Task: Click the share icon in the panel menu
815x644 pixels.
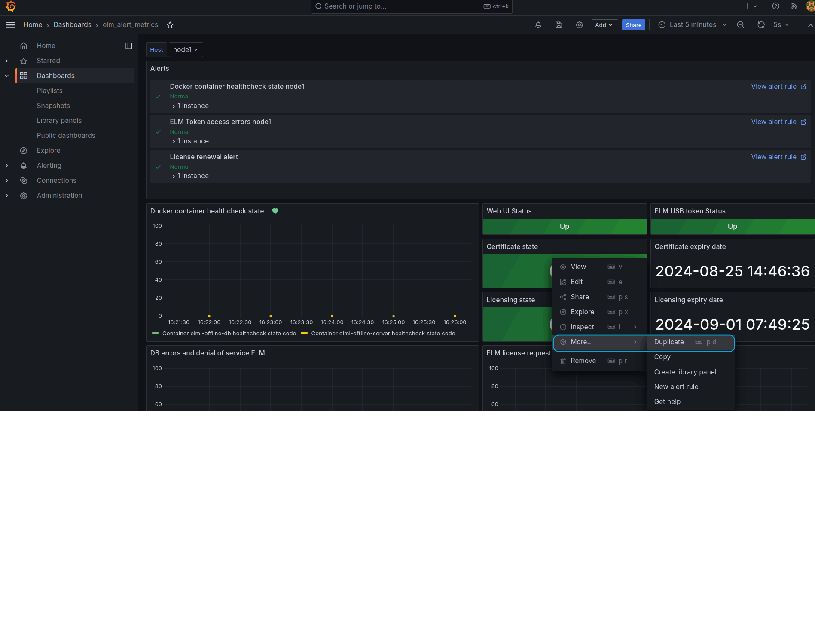Action: 563,297
